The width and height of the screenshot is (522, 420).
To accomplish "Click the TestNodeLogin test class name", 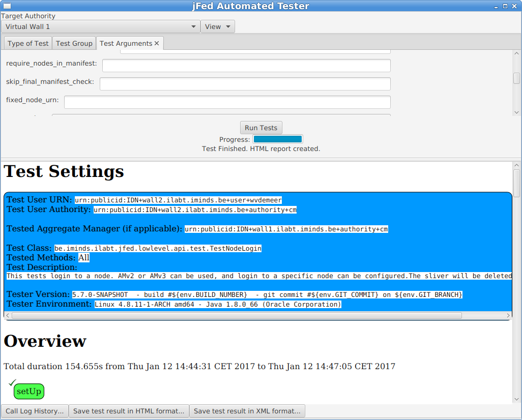I will [158, 248].
